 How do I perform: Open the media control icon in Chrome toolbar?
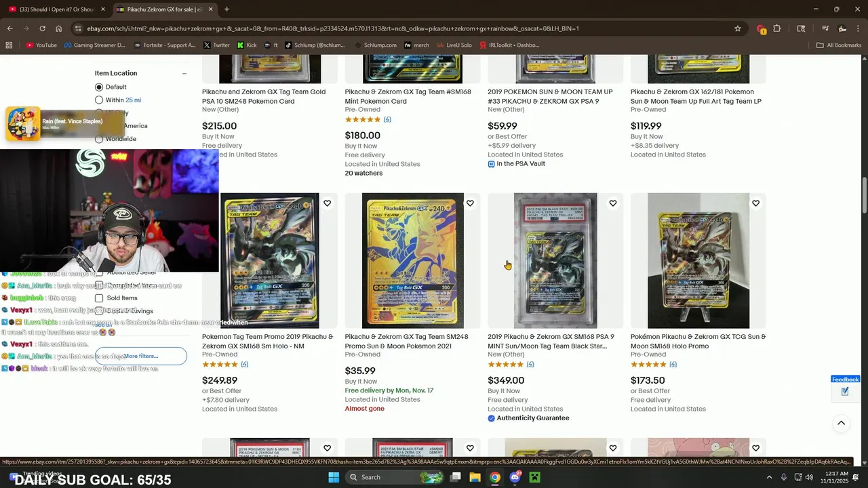click(825, 28)
